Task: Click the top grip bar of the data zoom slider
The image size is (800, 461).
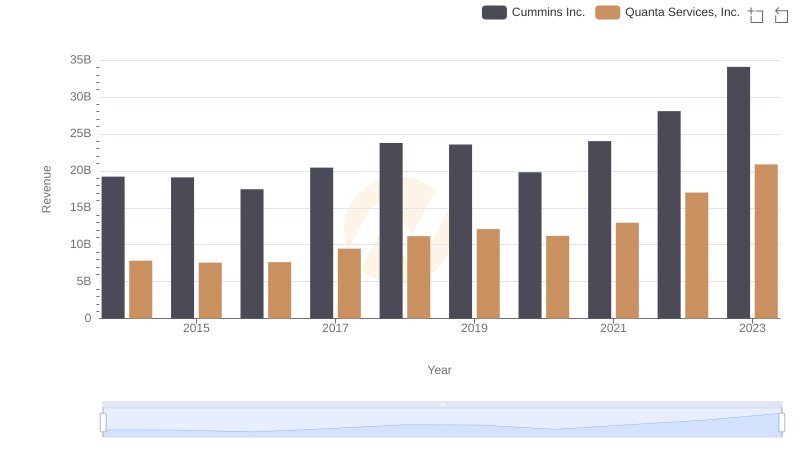Action: click(442, 404)
